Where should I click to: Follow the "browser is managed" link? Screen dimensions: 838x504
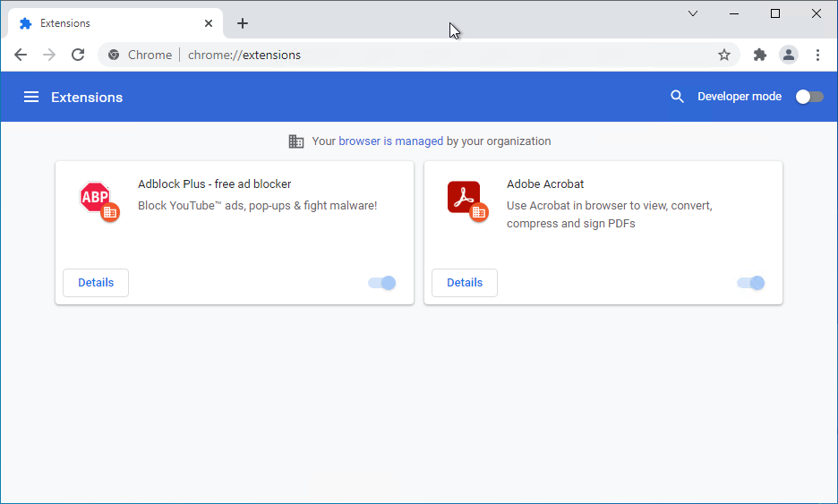click(x=390, y=141)
